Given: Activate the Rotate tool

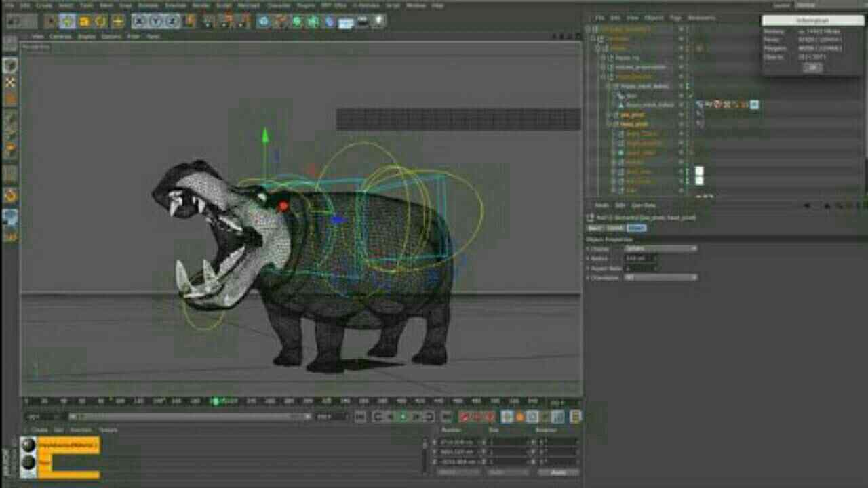Looking at the screenshot, I should (x=100, y=21).
